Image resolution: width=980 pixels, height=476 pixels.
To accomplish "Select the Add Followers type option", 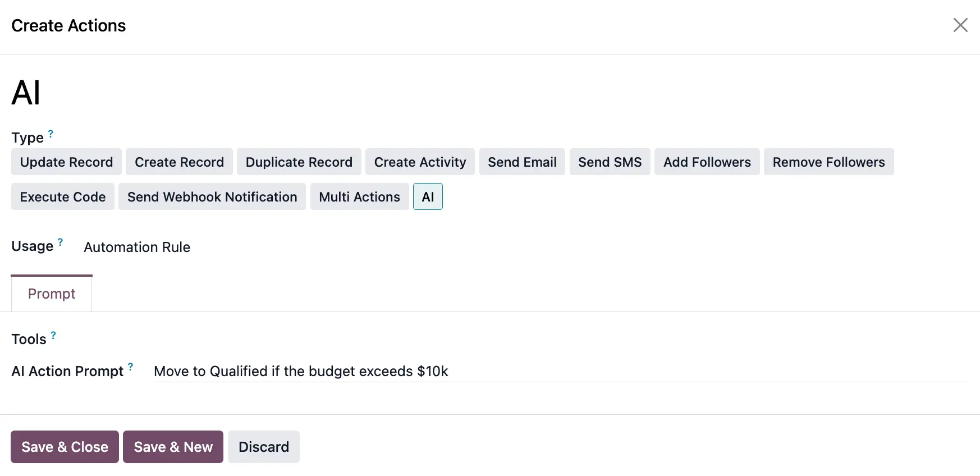I will pos(707,162).
